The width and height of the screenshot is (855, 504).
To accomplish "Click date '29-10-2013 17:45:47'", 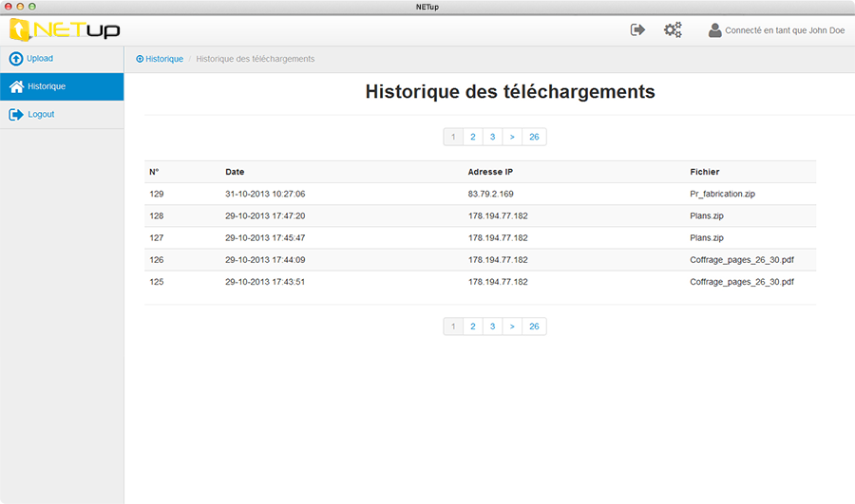I will pos(265,237).
